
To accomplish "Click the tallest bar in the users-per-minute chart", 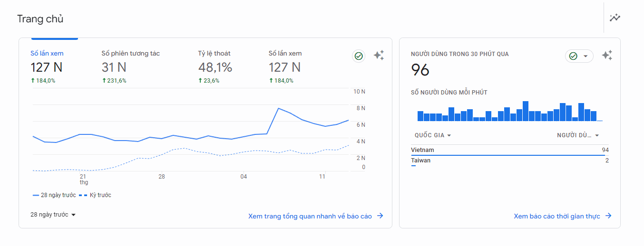I will (526, 111).
